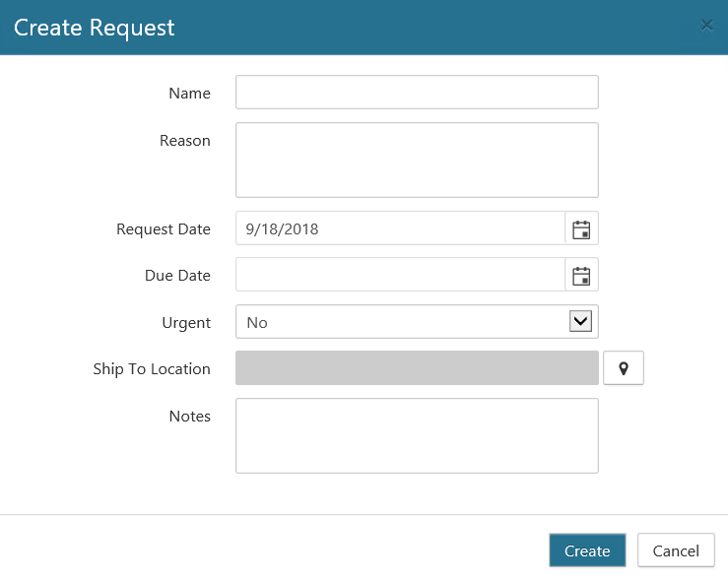This screenshot has width=728, height=582.
Task: Click into the Name text field
Action: point(417,93)
